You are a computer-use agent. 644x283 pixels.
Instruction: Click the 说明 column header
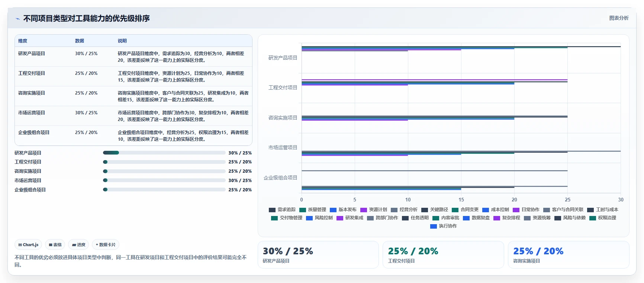(122, 41)
